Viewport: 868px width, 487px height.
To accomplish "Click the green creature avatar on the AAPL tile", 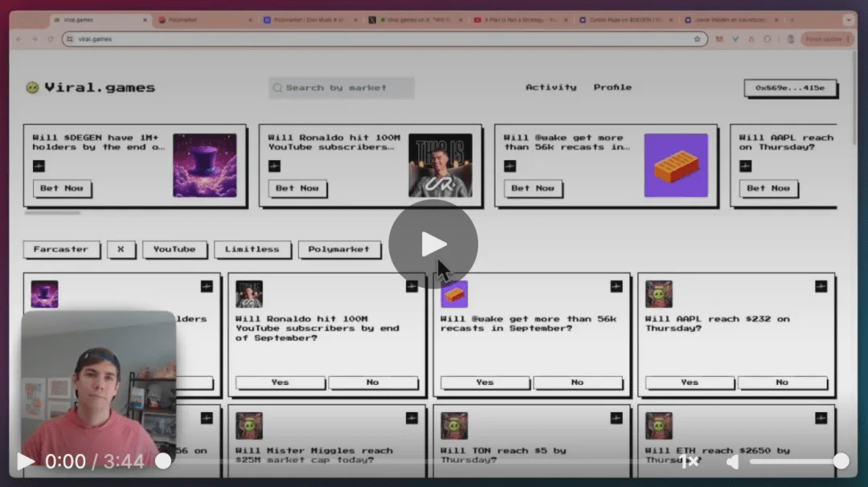I will pyautogui.click(x=659, y=294).
